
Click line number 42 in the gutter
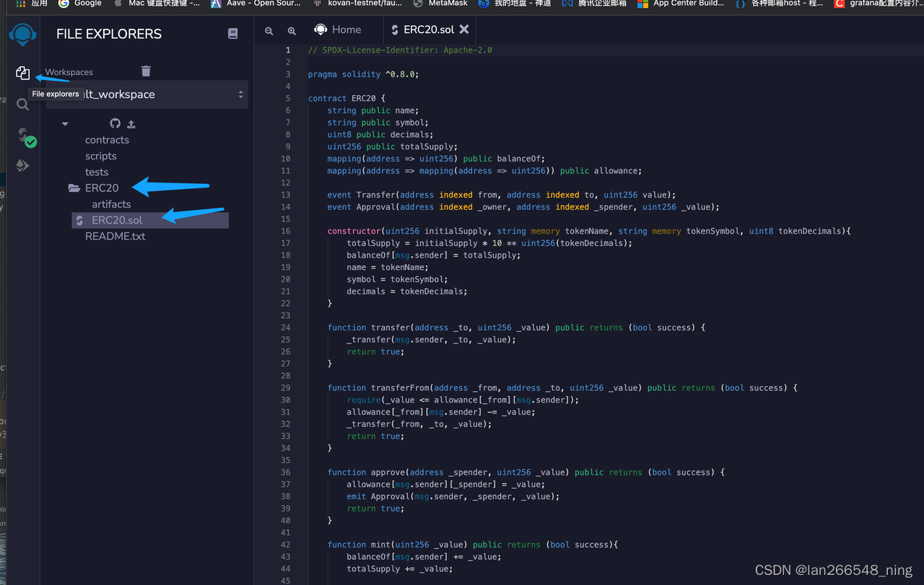point(286,545)
